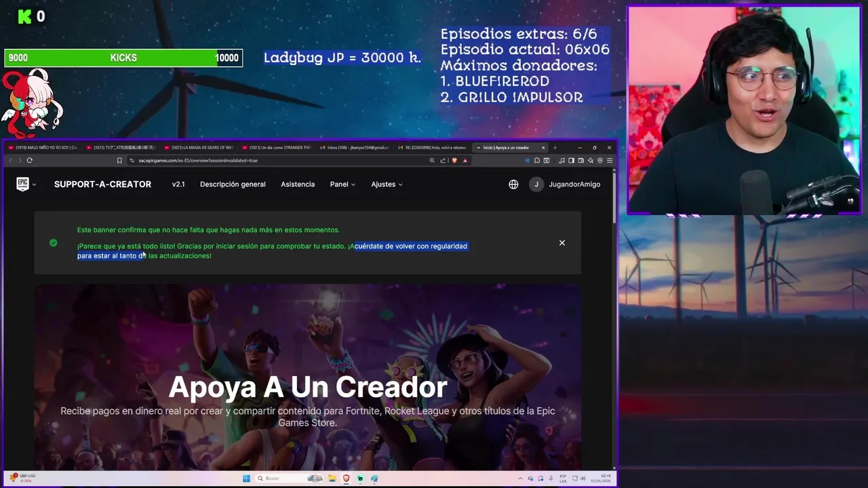Click the share icon in the address bar
This screenshot has width=868, height=488.
(443, 161)
